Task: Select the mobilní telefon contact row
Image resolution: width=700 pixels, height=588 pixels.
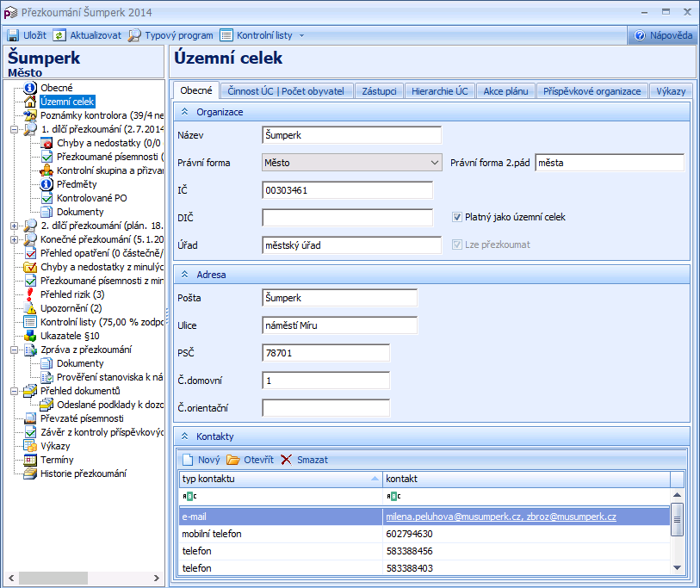Action: [x=424, y=534]
